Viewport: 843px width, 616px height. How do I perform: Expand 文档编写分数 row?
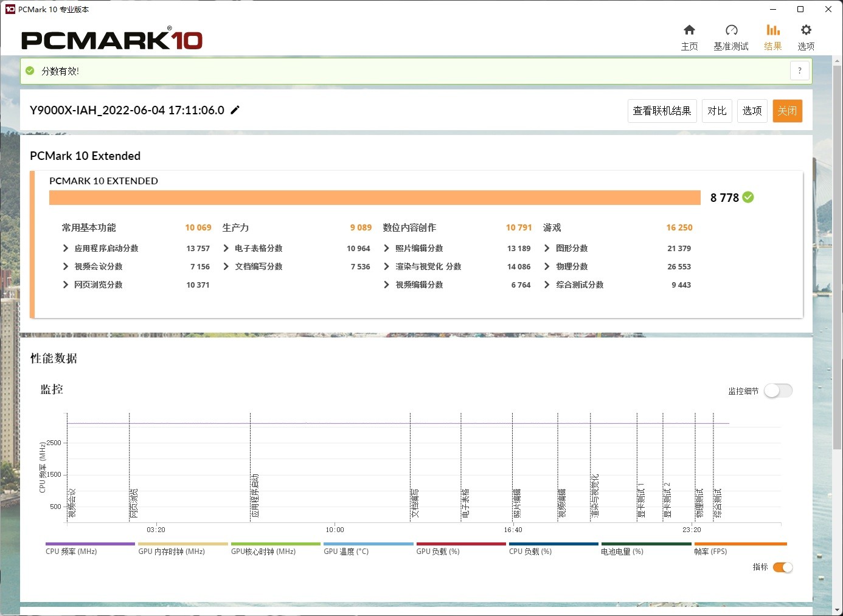tap(226, 266)
